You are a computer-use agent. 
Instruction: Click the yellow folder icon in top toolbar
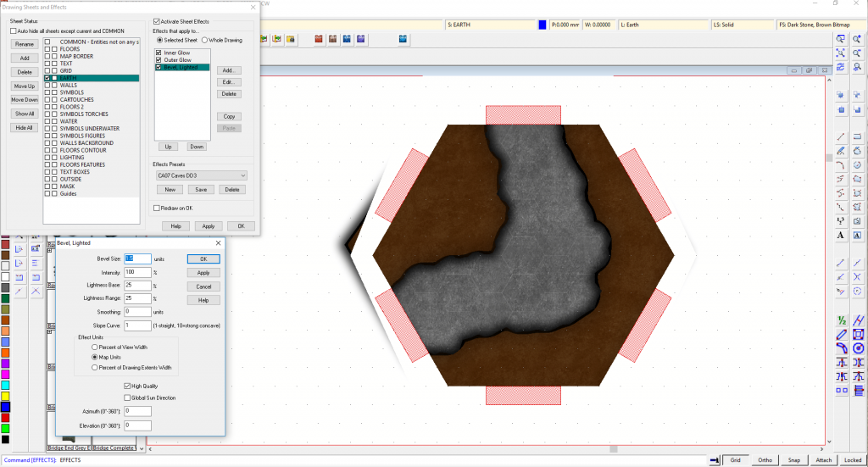(x=291, y=39)
